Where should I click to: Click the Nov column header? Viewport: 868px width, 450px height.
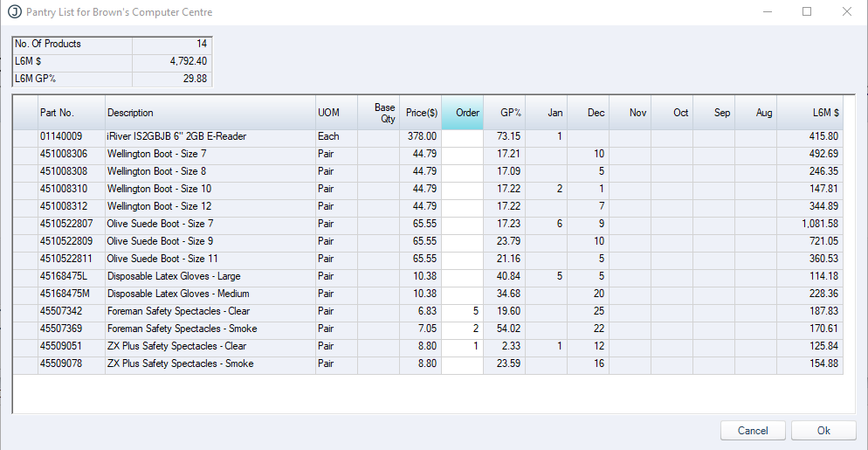(x=630, y=113)
